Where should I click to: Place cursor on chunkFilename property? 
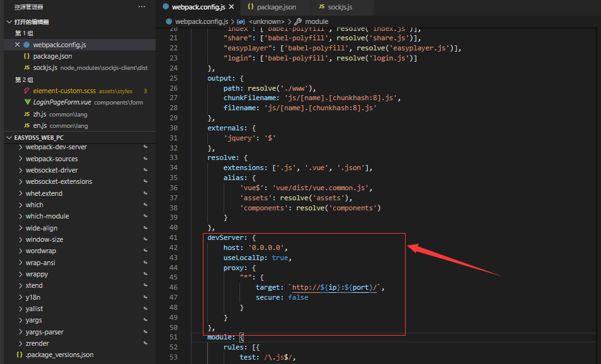click(249, 98)
